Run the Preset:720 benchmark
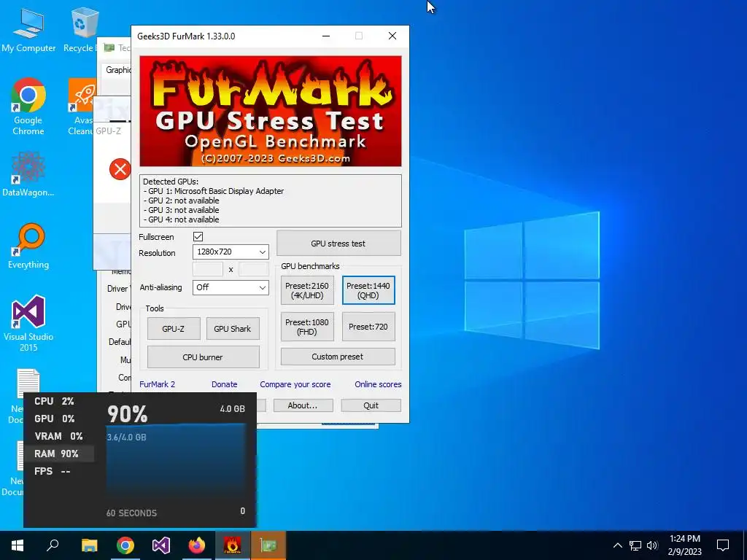747x560 pixels. pyautogui.click(x=368, y=327)
